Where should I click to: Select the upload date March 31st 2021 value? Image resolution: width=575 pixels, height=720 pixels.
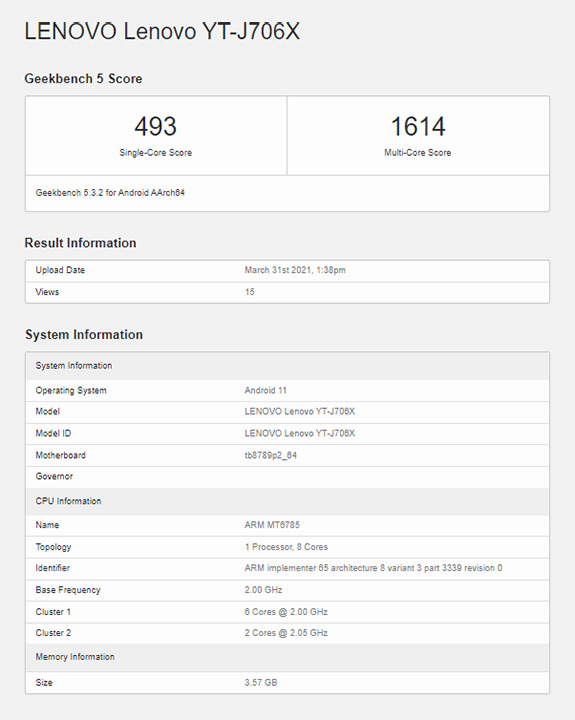tap(295, 270)
